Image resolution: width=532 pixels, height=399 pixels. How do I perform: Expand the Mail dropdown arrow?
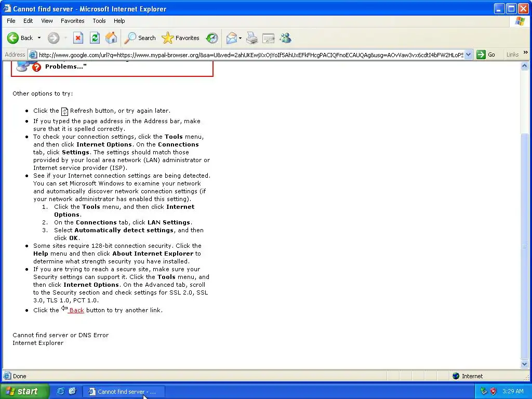[240, 38]
